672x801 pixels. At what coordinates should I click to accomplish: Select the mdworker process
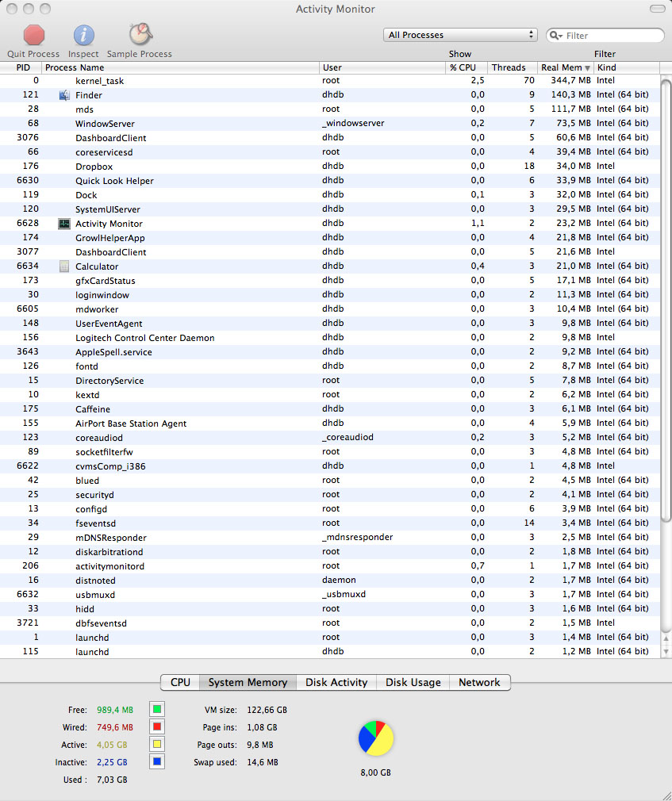pyautogui.click(x=329, y=309)
